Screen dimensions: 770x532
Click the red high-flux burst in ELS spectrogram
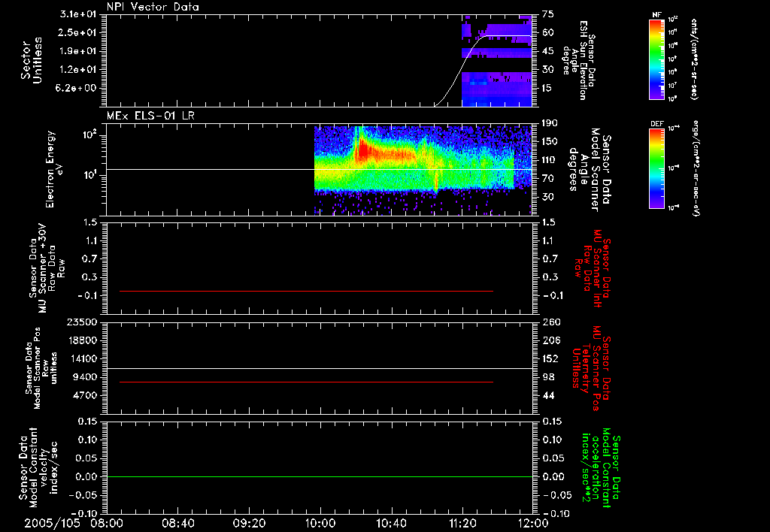click(x=363, y=150)
